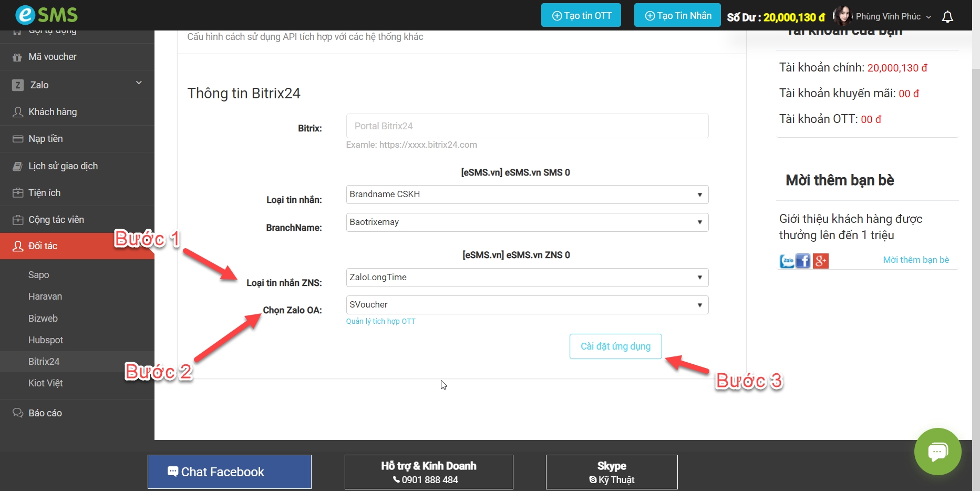
Task: Click the Tạo tin OTT button
Action: click(x=581, y=16)
